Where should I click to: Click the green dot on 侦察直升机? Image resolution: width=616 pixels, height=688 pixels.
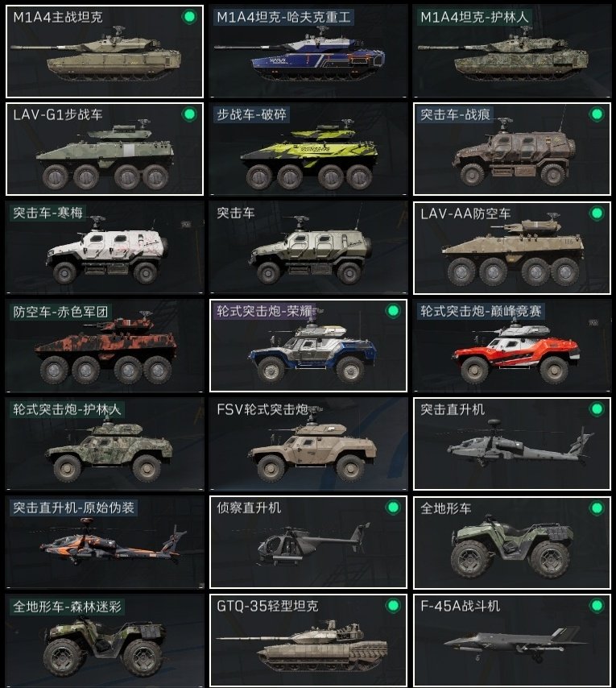tap(393, 508)
